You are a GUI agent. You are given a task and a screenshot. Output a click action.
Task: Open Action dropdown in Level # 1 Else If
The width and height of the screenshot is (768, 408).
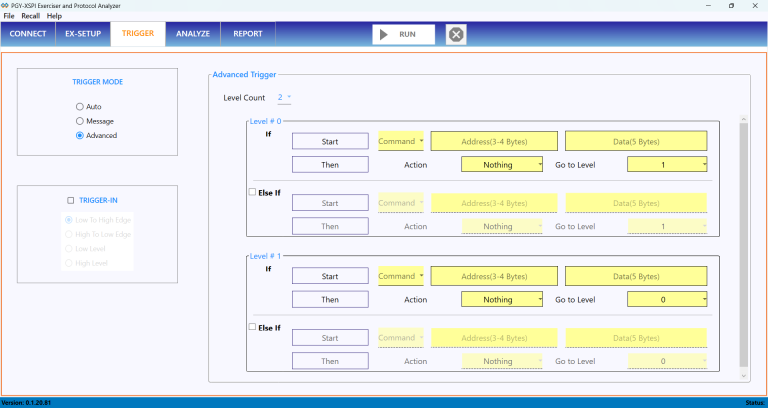(502, 361)
